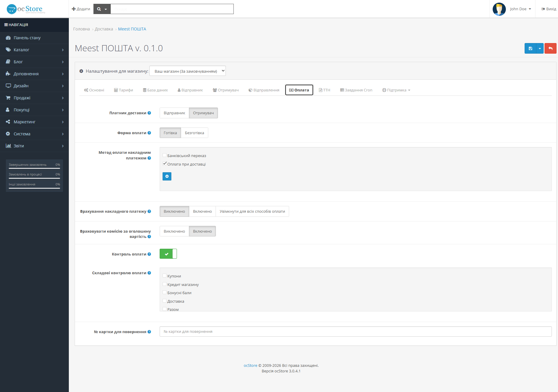Click the ocStore logo
The width and height of the screenshot is (558, 392).
pos(26,9)
